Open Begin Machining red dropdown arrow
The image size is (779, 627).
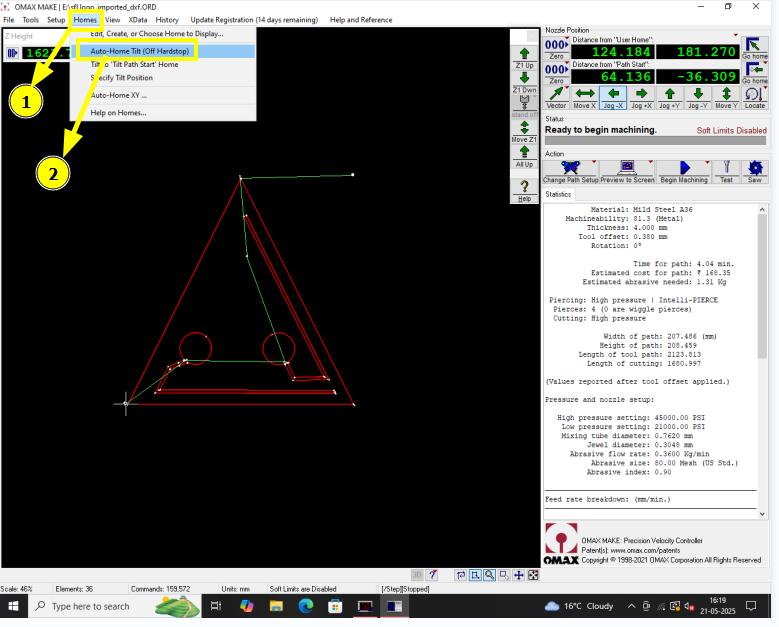pos(707,162)
